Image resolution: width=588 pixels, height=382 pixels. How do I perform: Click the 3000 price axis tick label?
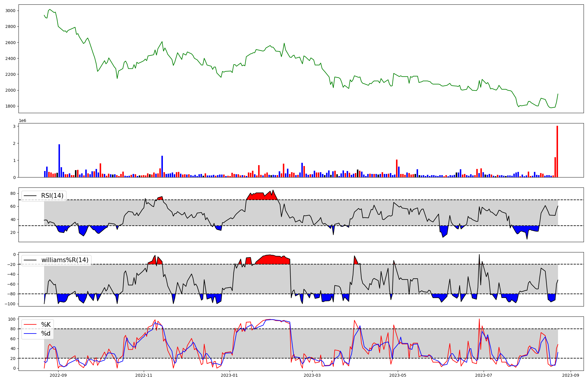(10, 11)
